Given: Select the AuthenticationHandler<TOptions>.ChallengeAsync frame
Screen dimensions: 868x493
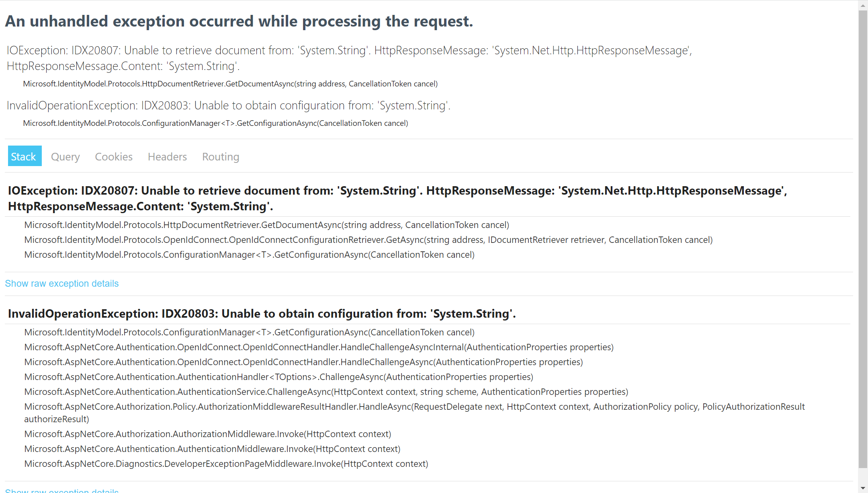Looking at the screenshot, I should click(278, 377).
